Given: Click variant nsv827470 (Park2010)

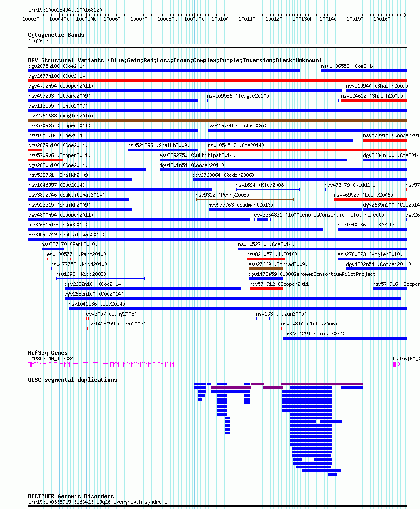Looking at the screenshot, I should [69, 244].
